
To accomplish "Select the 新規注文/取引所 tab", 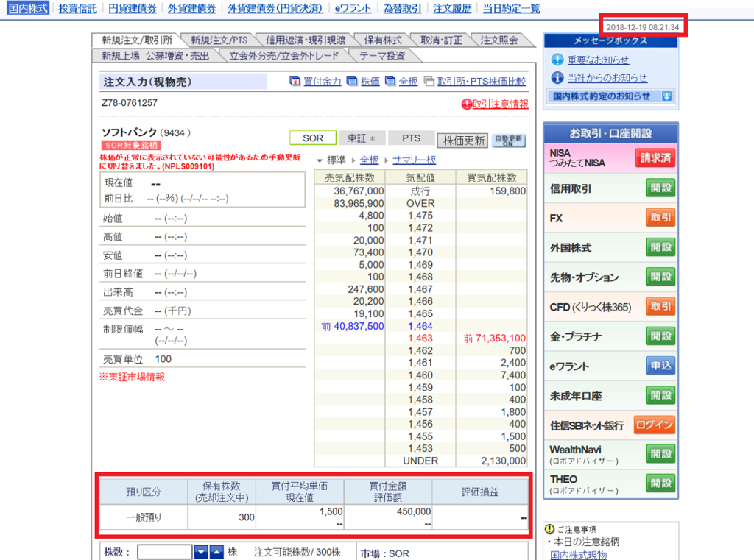I will coord(137,40).
